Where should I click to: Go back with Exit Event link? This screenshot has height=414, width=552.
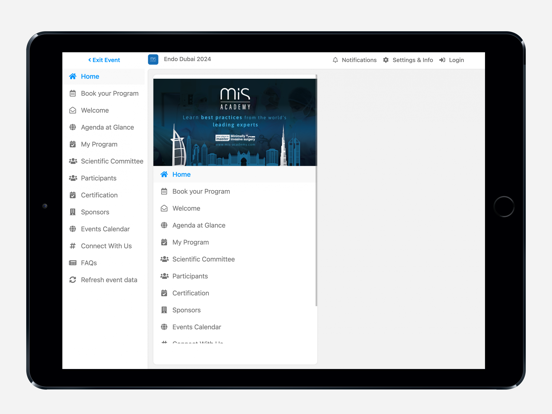[104, 60]
